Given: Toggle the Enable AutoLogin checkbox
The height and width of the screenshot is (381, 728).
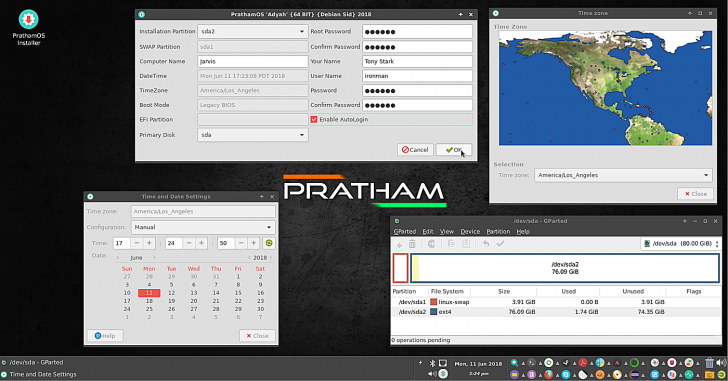Looking at the screenshot, I should coord(314,119).
